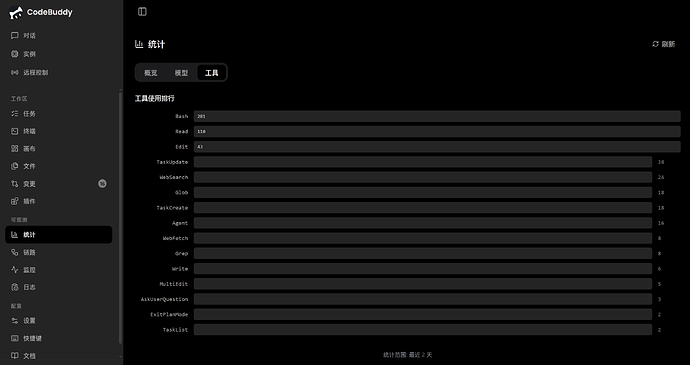Viewport: 690px width, 365px height.
Task: Click the MultiEdit tool label
Action: coord(174,284)
